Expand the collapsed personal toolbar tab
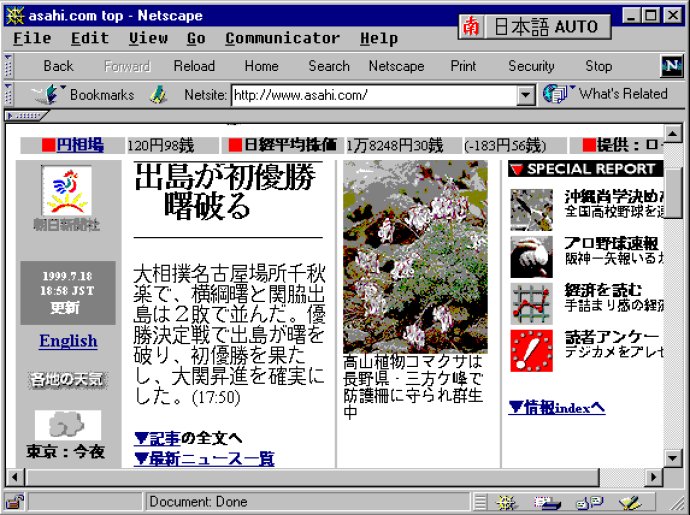690x515 pixels. [26, 116]
